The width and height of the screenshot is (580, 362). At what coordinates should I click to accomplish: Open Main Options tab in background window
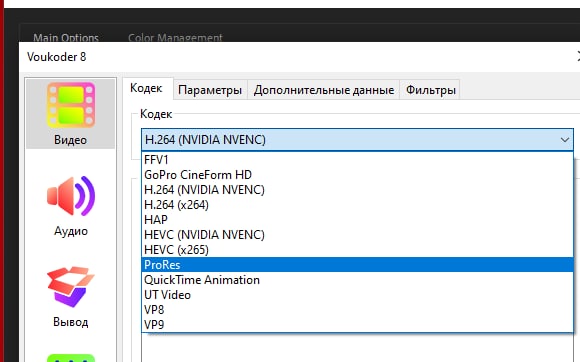coord(66,37)
